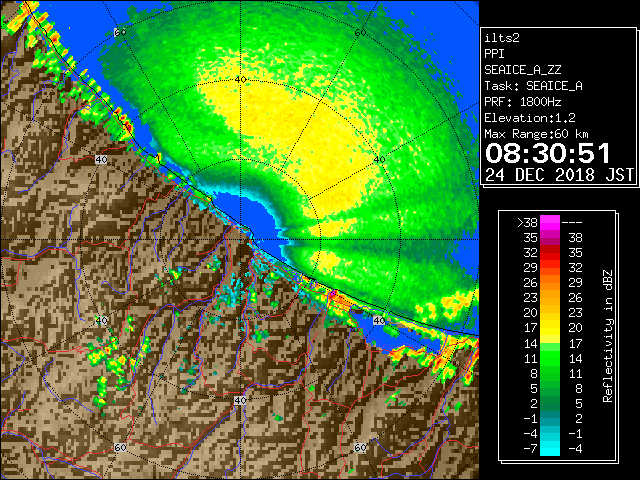Click the radar site at the range-ring center
The image size is (640, 480).
click(x=240, y=240)
